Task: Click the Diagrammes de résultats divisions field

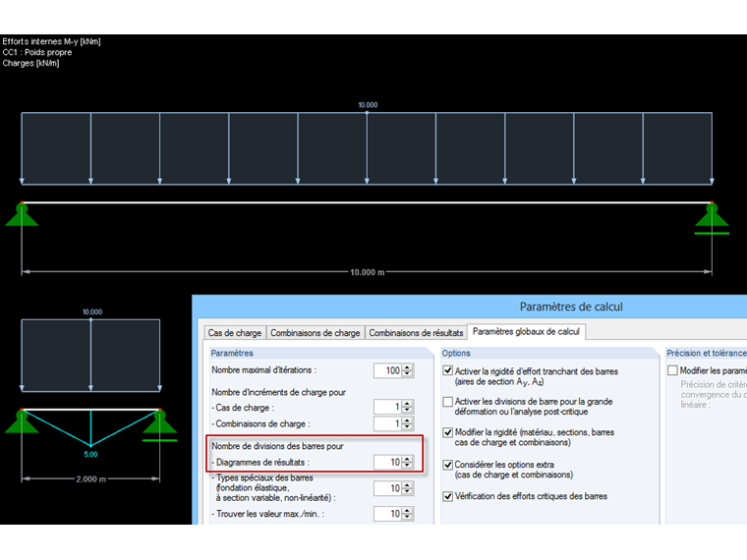Action: 388,462
